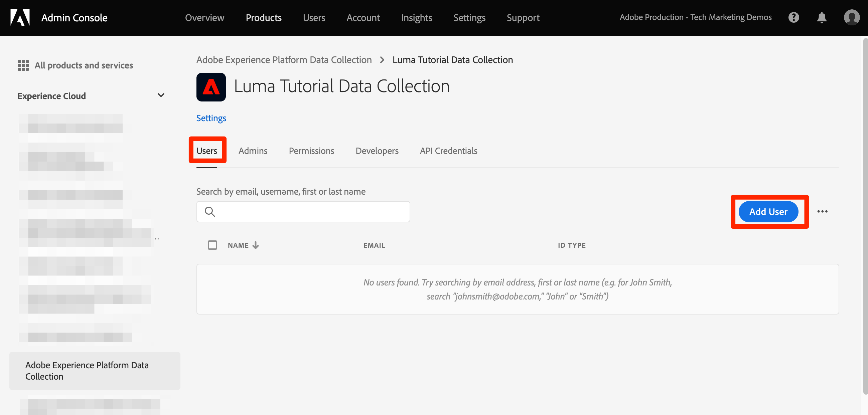Open Account in top navigation

click(363, 17)
